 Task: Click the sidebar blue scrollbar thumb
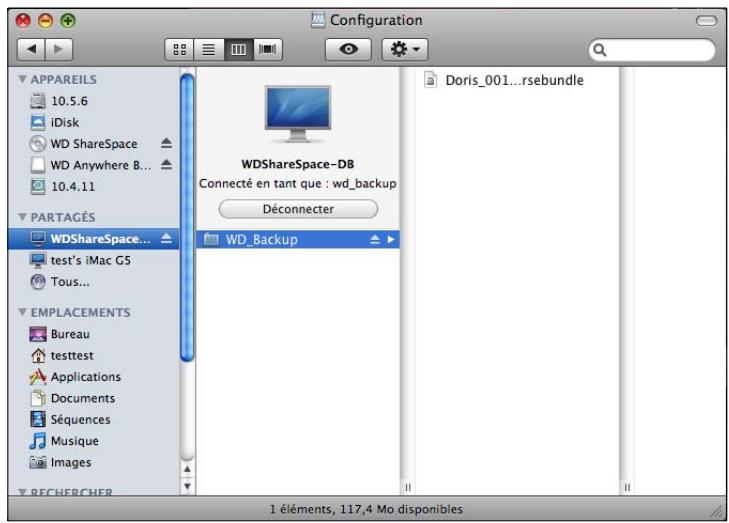(187, 218)
